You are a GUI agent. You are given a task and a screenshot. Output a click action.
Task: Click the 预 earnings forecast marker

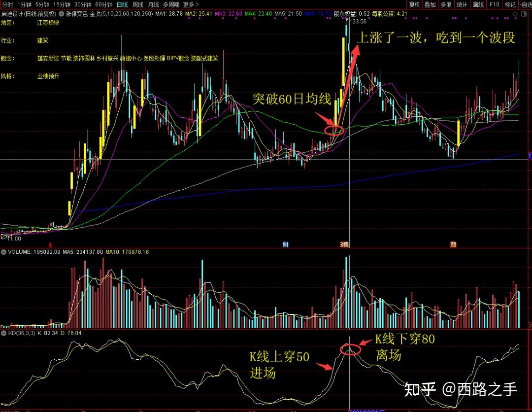pos(453,244)
